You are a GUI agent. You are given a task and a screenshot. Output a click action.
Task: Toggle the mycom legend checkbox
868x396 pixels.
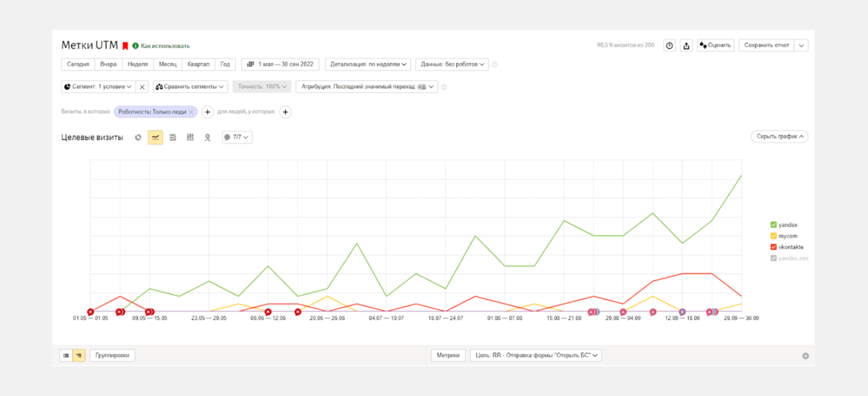pos(773,236)
